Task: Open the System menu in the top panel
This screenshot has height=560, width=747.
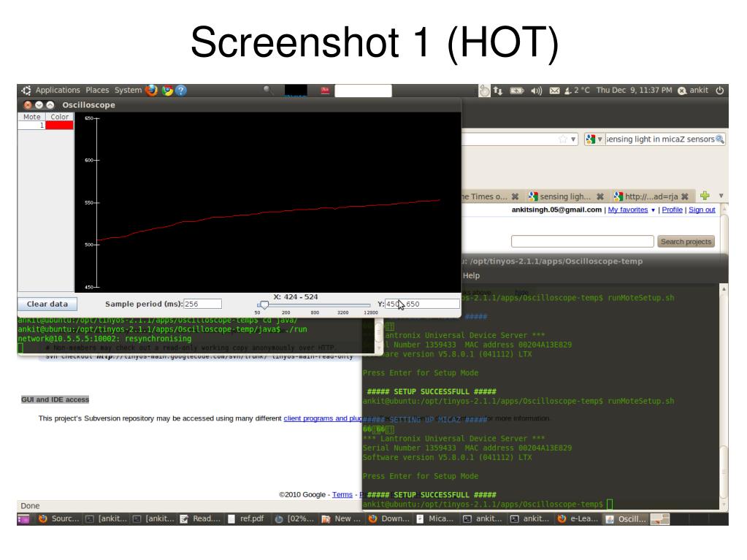Action: click(x=129, y=90)
